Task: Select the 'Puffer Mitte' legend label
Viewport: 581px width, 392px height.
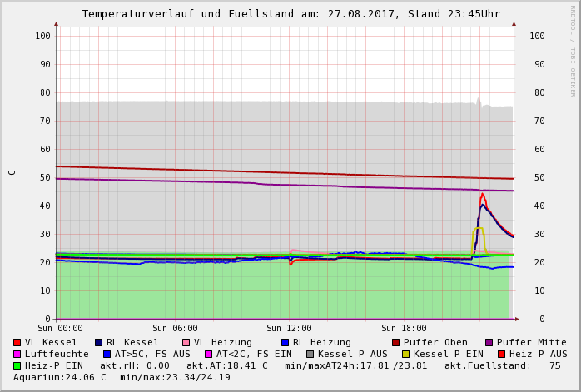Action: [x=532, y=342]
